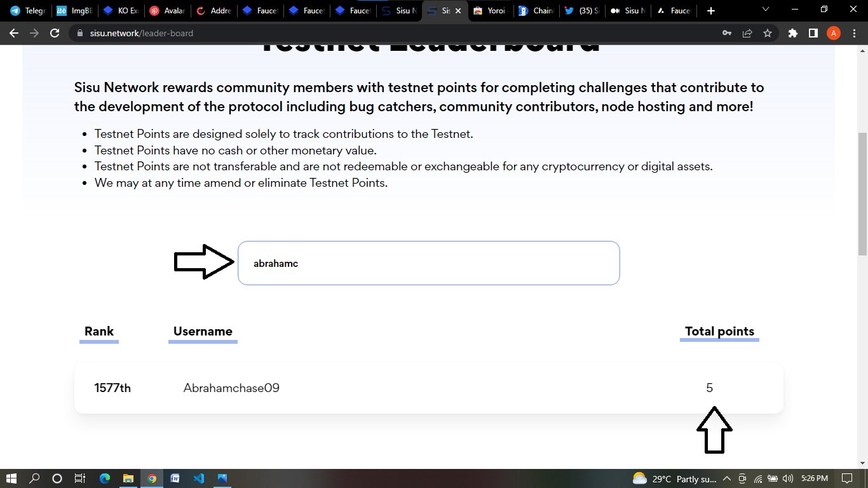Viewport: 868px width, 488px height.
Task: Open Windows taskbar search
Action: pos(35,478)
